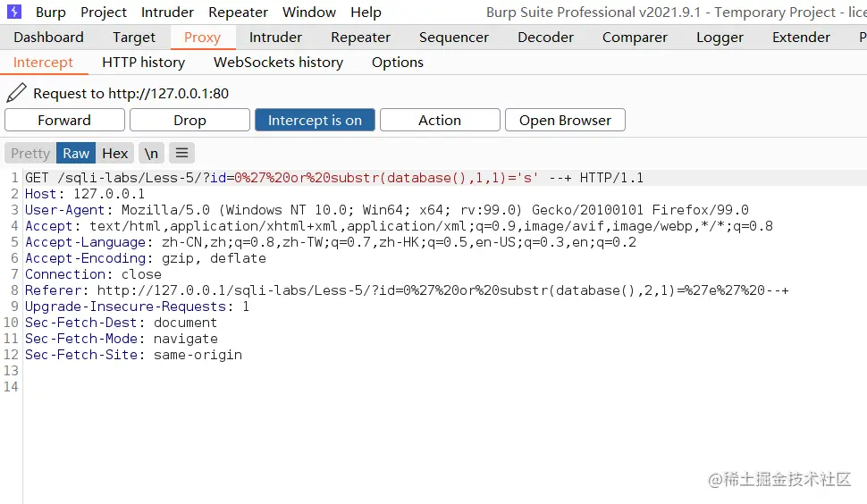
Task: Open the Logger tab
Action: 720,37
